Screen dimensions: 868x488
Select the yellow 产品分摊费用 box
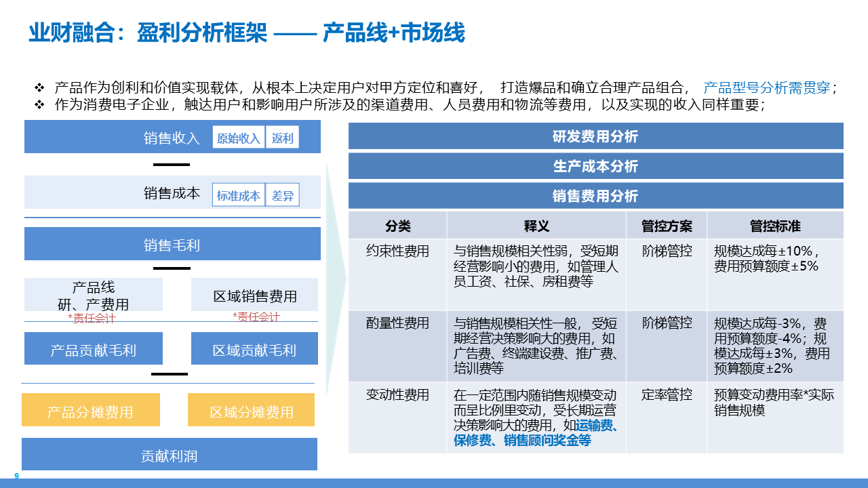(x=91, y=410)
